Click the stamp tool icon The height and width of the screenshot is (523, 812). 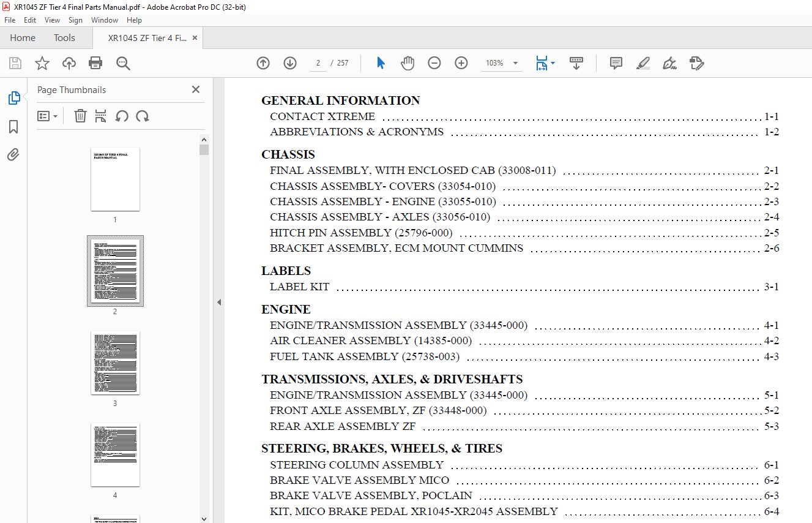696,63
